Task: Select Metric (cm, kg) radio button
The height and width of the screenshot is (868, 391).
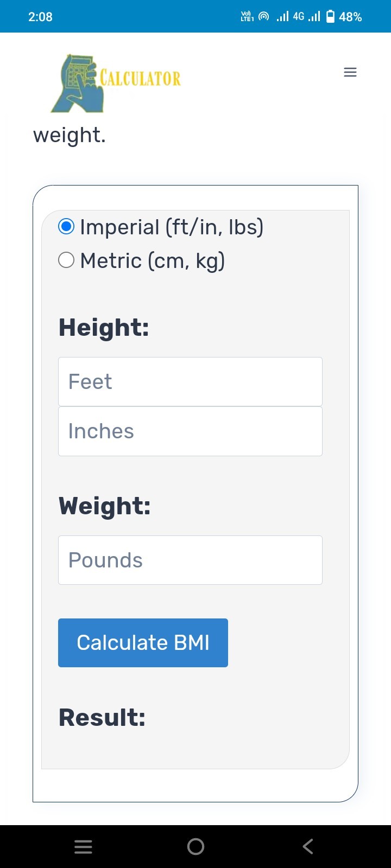Action: tap(66, 260)
